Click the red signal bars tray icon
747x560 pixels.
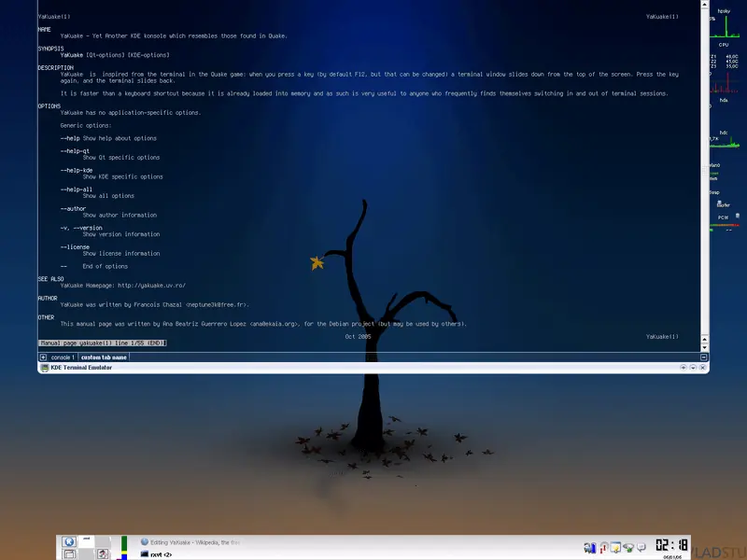(x=603, y=548)
